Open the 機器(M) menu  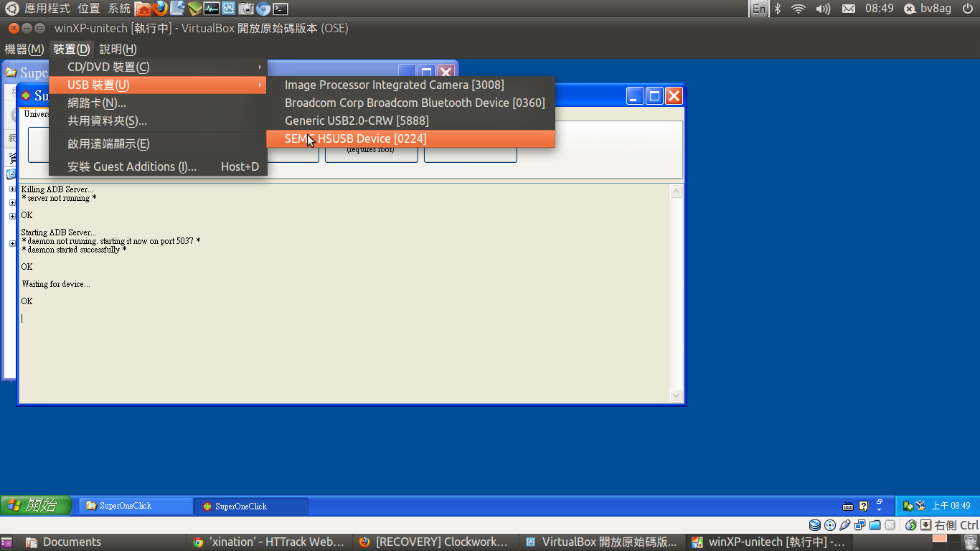pyautogui.click(x=24, y=49)
